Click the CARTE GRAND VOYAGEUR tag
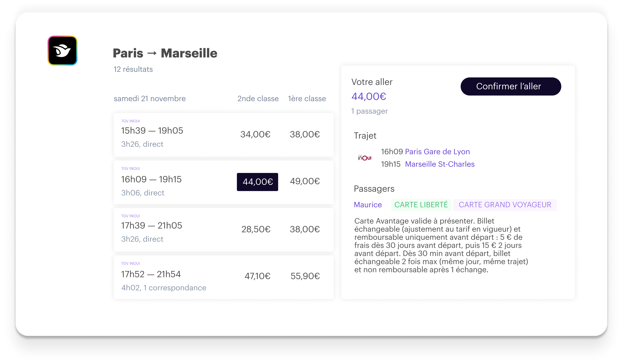Image resolution: width=623 pixels, height=364 pixels. pos(505,205)
